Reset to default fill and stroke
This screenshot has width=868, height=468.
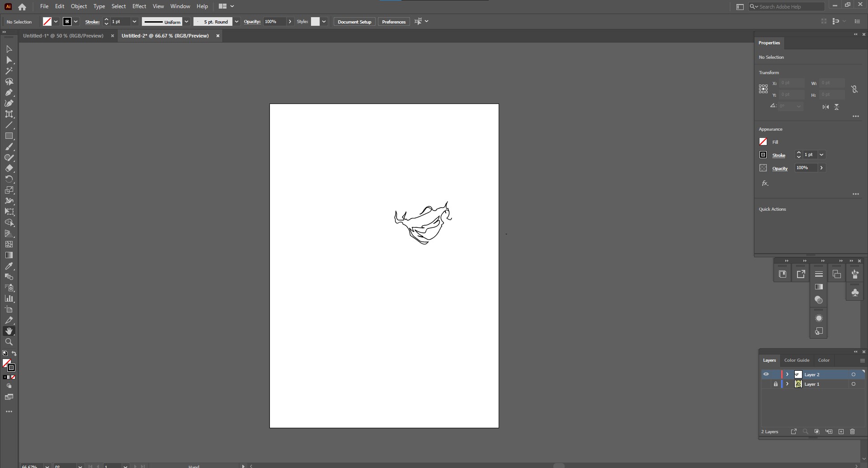[x=5, y=354]
